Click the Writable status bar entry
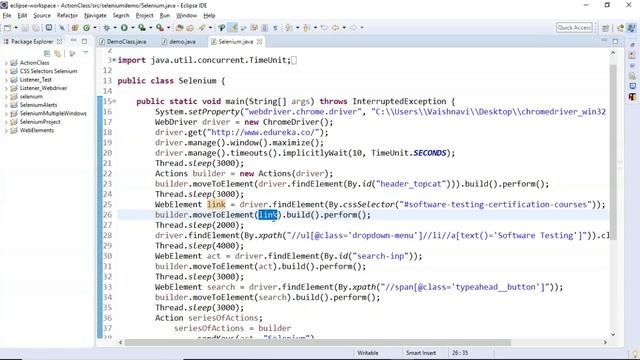Screen dimensions: 640x360 click(x=368, y=353)
